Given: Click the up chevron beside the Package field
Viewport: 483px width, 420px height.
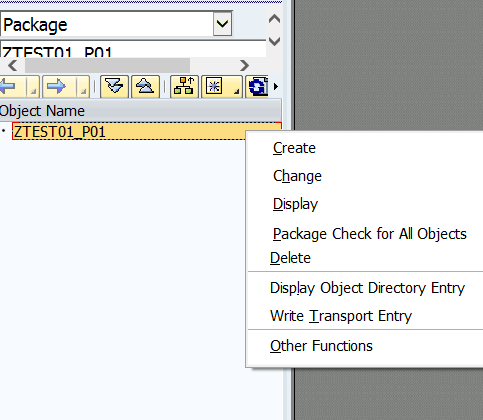Looking at the screenshot, I should [274, 19].
